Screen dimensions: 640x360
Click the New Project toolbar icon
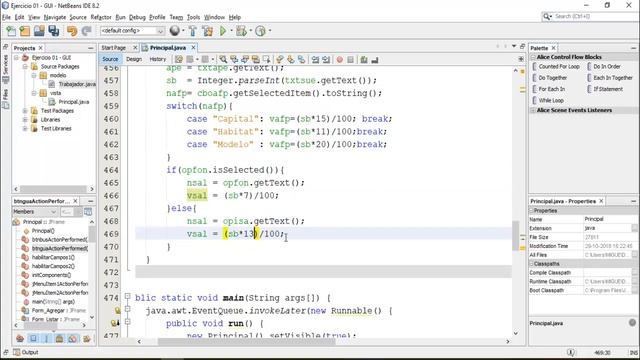pos(25,31)
